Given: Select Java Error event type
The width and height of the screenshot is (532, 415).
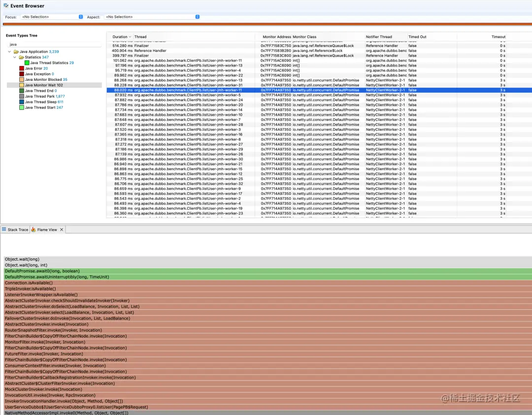Looking at the screenshot, I should (36, 68).
